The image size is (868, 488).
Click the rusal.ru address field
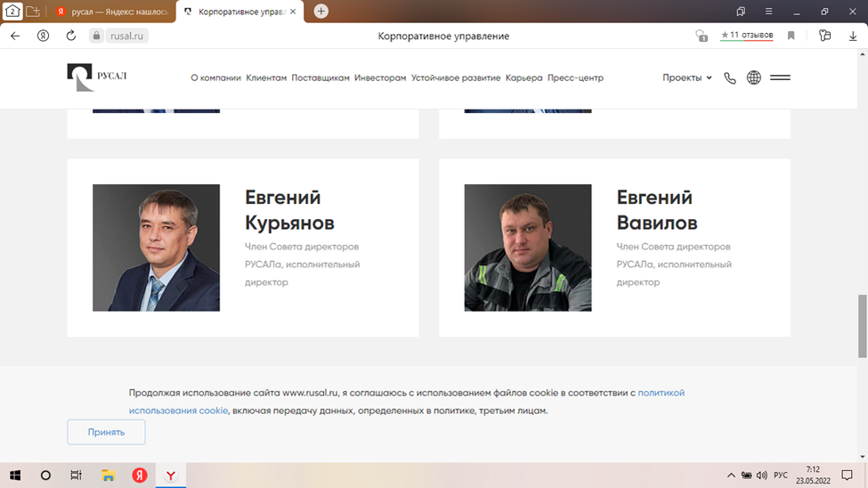point(126,36)
